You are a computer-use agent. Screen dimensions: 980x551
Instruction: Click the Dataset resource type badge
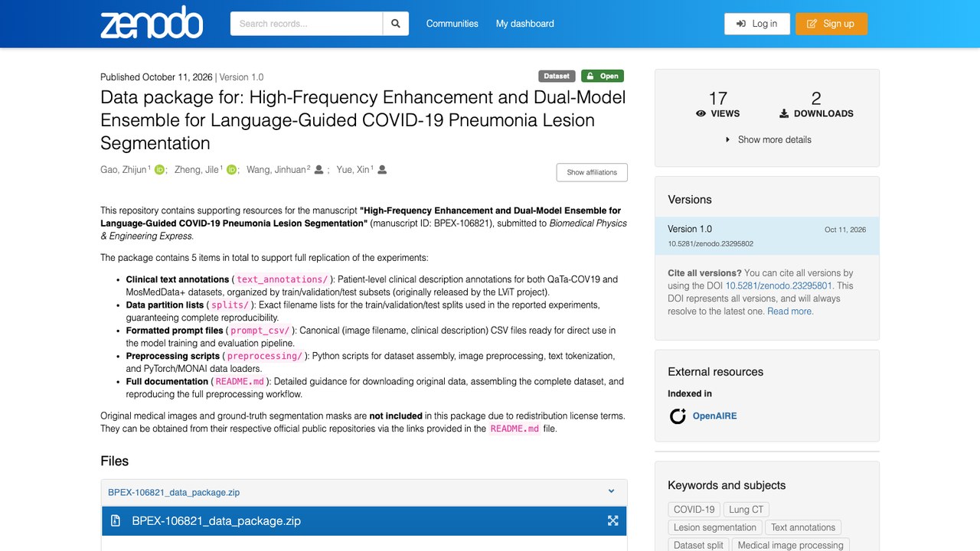557,76
